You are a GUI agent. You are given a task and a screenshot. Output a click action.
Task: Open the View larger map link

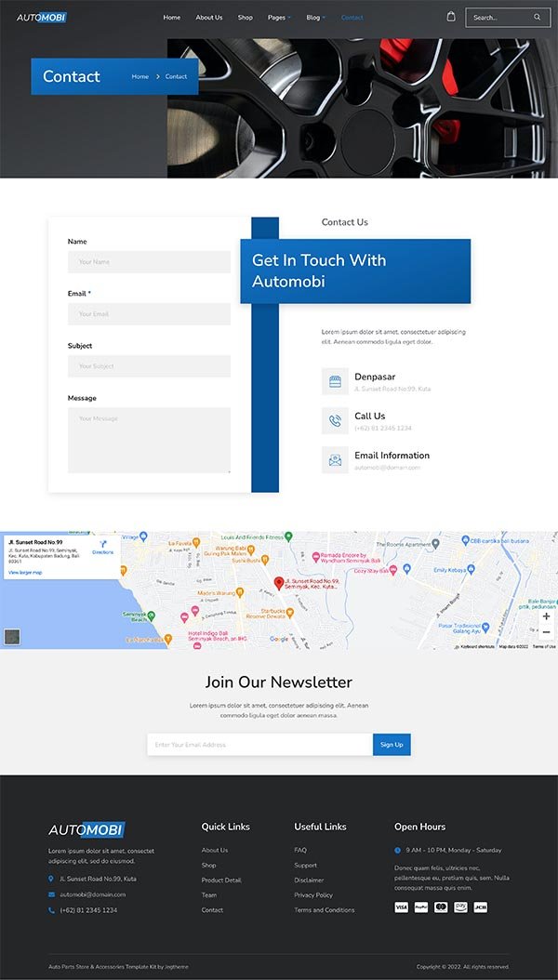click(x=26, y=573)
